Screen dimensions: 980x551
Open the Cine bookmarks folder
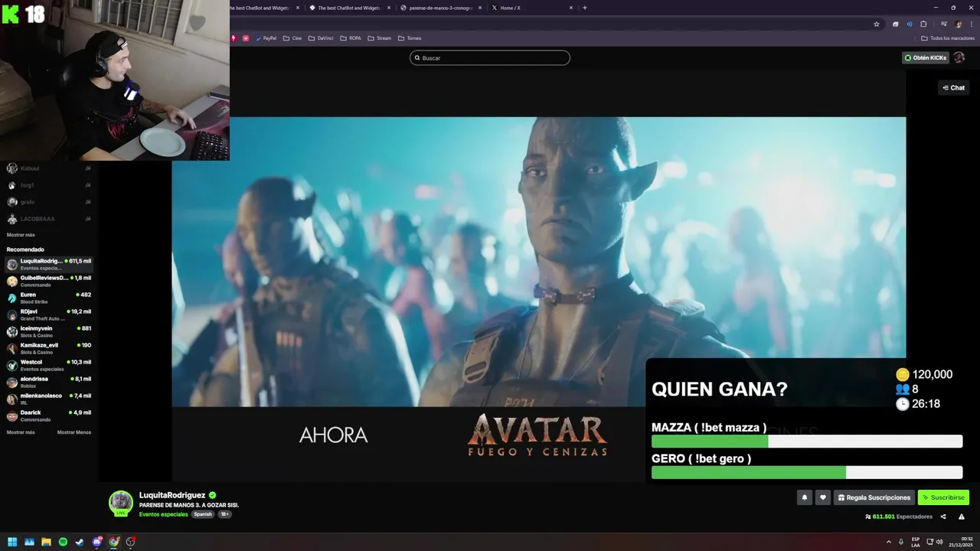(x=292, y=37)
